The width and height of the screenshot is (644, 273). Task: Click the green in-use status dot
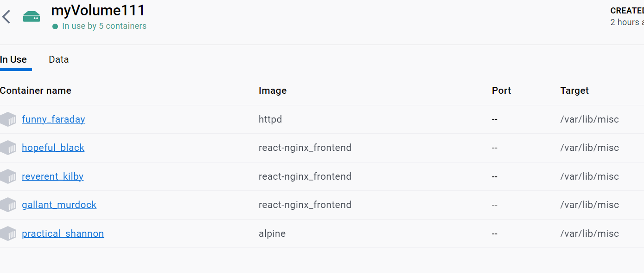56,26
